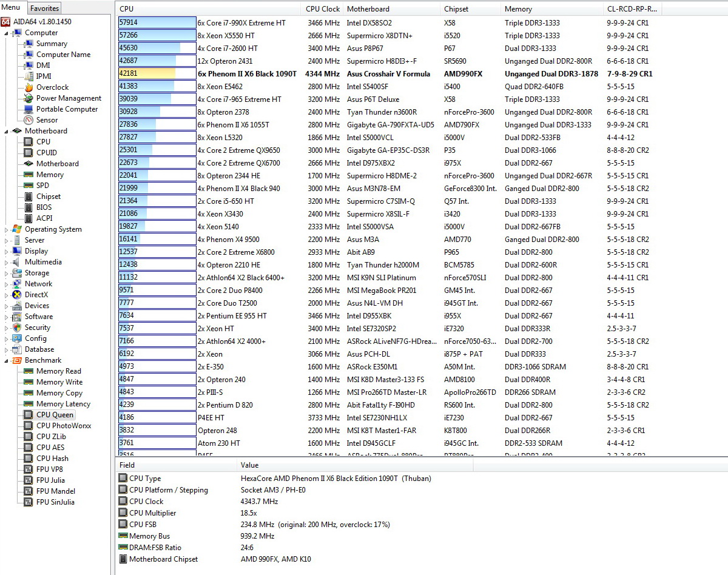This screenshot has width=728, height=575.
Task: Select the CPU ZLib benchmark icon
Action: (29, 437)
